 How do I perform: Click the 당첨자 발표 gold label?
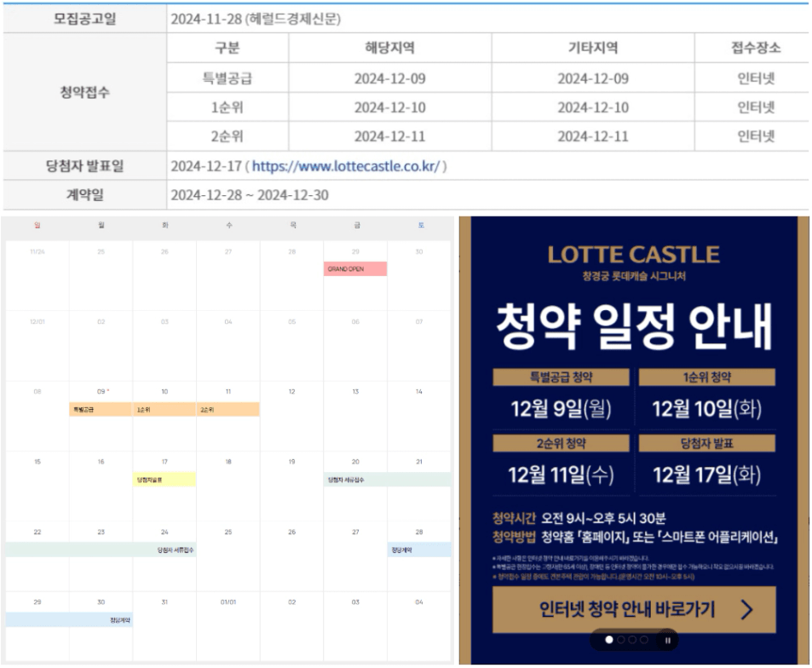707,443
